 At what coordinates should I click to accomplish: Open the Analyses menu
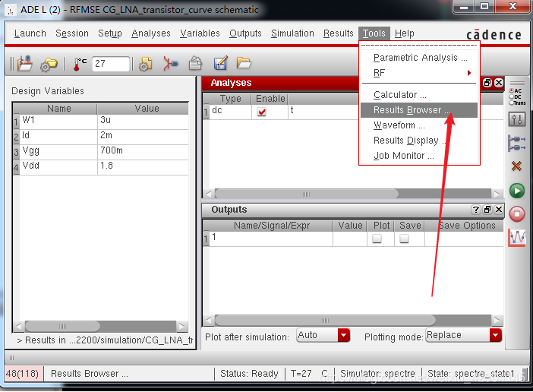coord(151,33)
